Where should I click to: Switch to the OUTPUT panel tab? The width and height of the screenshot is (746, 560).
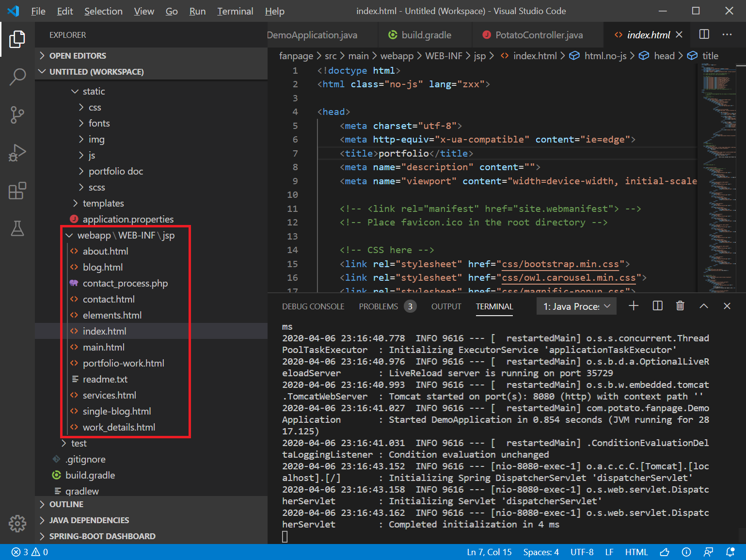[x=446, y=306]
